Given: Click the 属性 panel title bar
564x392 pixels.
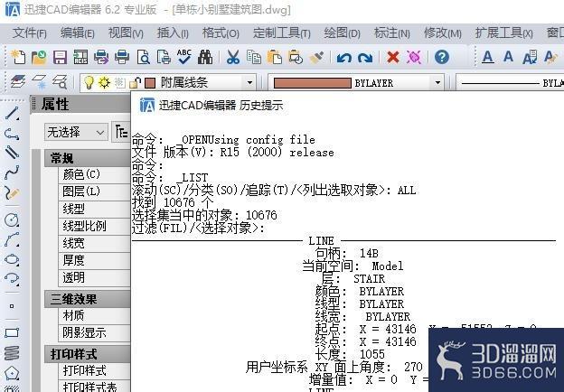Looking at the screenshot, I should (81, 105).
